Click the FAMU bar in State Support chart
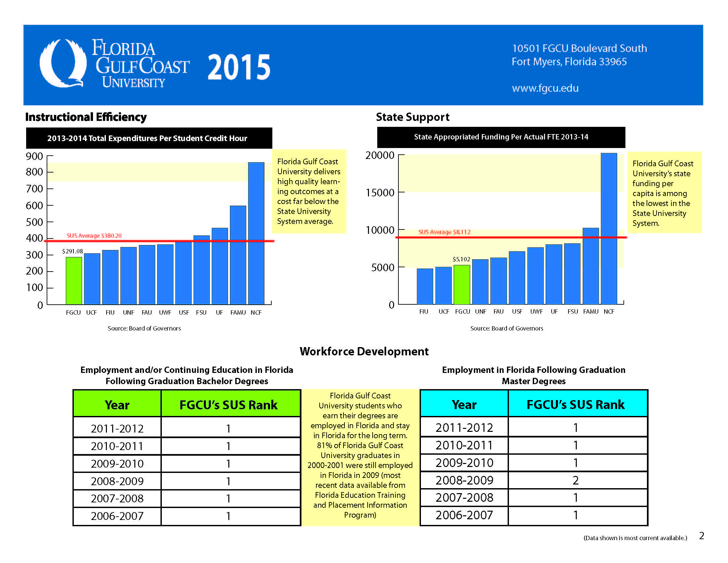Screen dimensions: 728x563 (590, 266)
